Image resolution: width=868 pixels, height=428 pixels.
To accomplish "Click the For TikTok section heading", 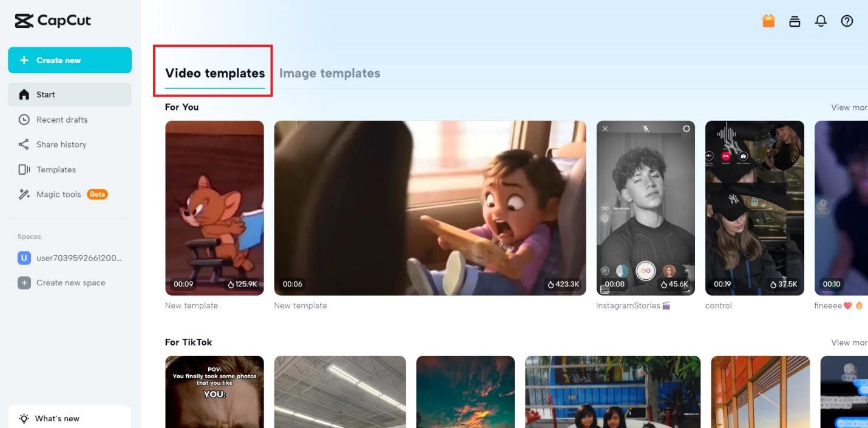I will pos(189,342).
